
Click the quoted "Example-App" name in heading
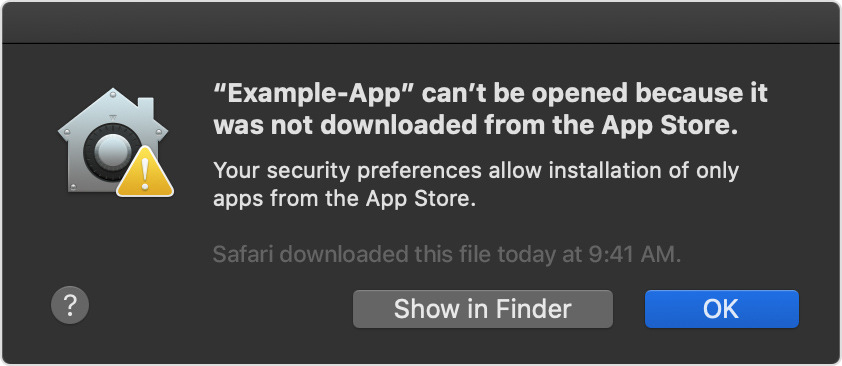(313, 95)
